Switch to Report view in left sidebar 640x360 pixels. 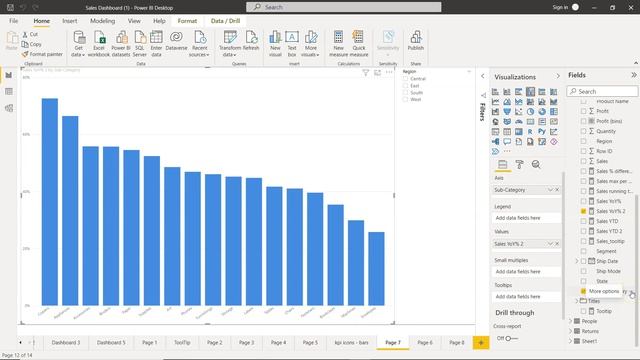[x=9, y=75]
